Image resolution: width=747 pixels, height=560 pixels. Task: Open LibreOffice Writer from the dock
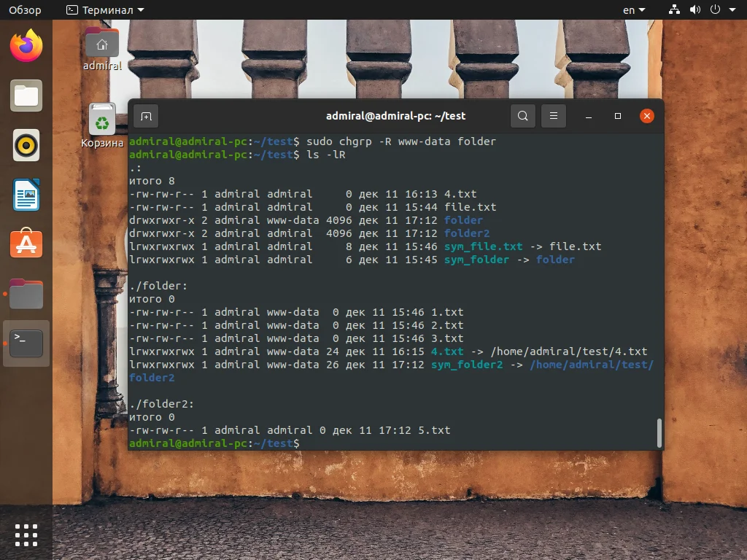(x=26, y=195)
